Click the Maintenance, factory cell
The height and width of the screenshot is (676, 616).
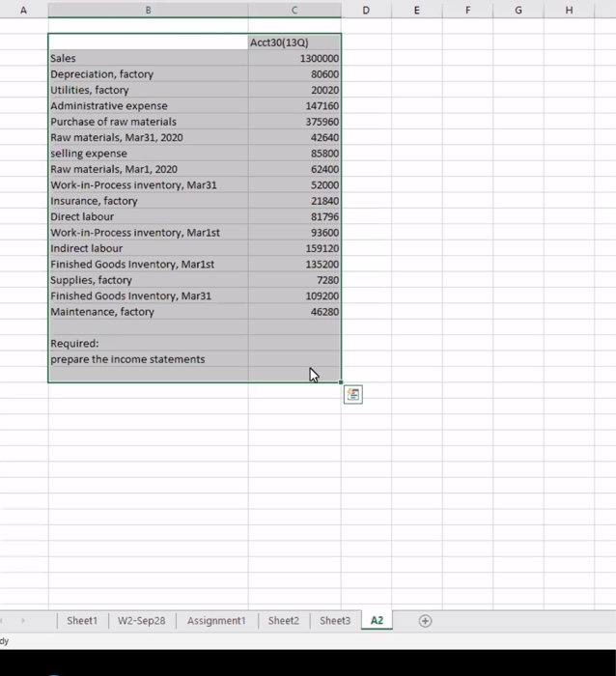pos(149,312)
